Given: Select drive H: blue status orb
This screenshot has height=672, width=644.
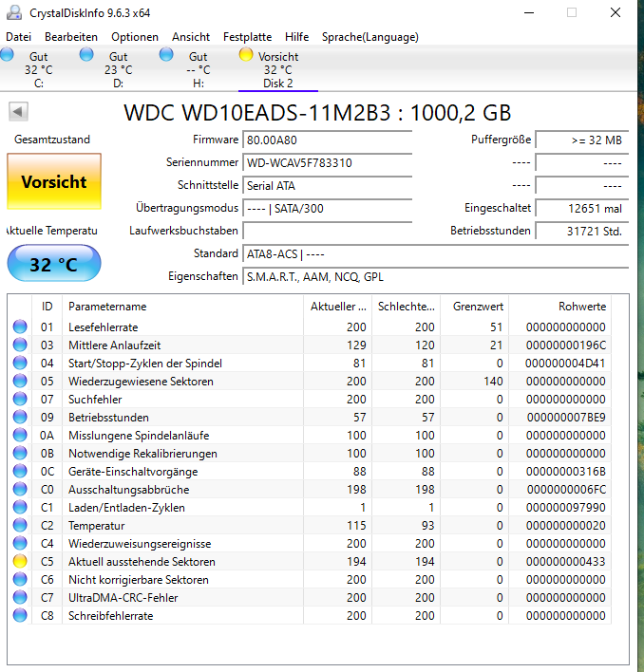Looking at the screenshot, I should tap(166, 55).
